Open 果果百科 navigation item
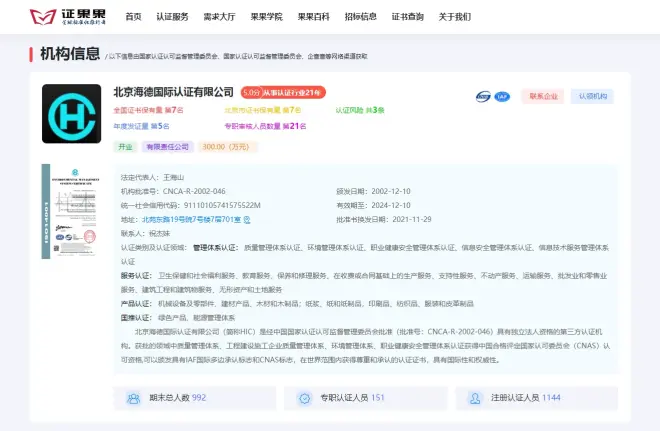The image size is (660, 431). click(313, 17)
